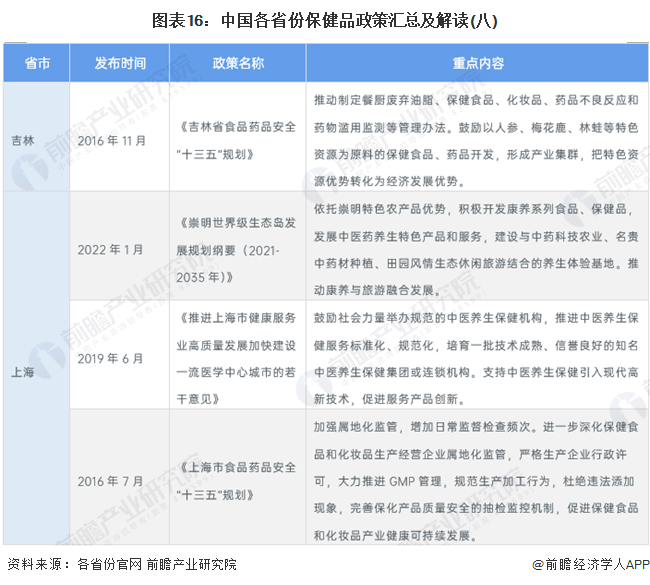The width and height of the screenshot is (650, 585).
Task: Click the 上海 province cell
Action: tap(23, 370)
